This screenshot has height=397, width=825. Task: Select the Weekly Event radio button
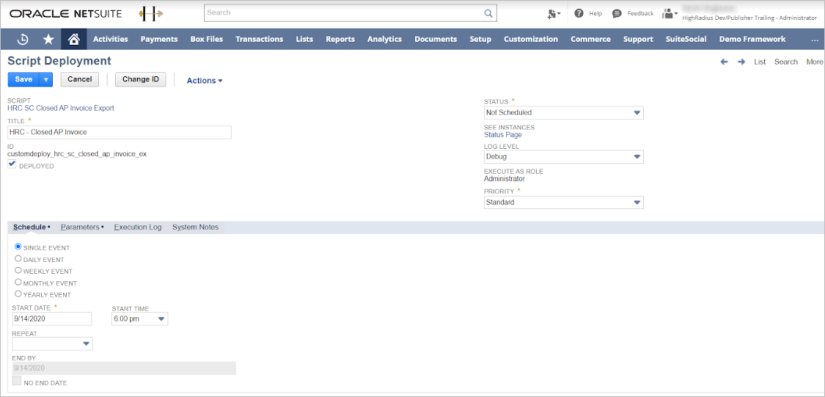[x=18, y=270]
